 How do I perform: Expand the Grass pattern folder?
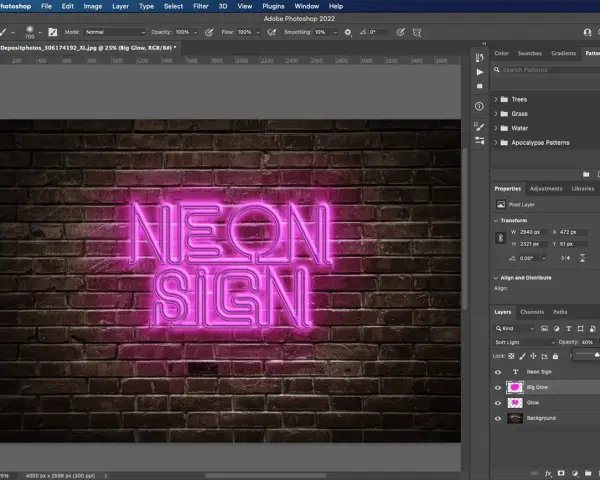coord(496,114)
